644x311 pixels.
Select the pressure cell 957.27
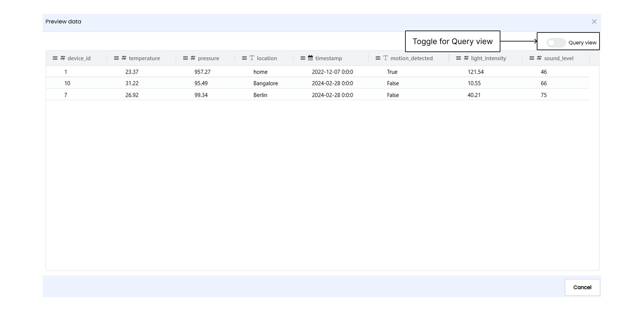coord(203,72)
